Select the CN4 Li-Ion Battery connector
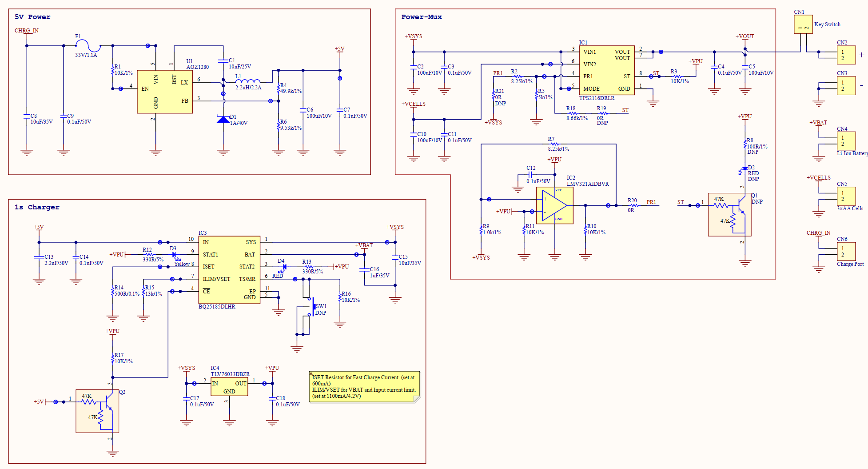 tap(846, 141)
